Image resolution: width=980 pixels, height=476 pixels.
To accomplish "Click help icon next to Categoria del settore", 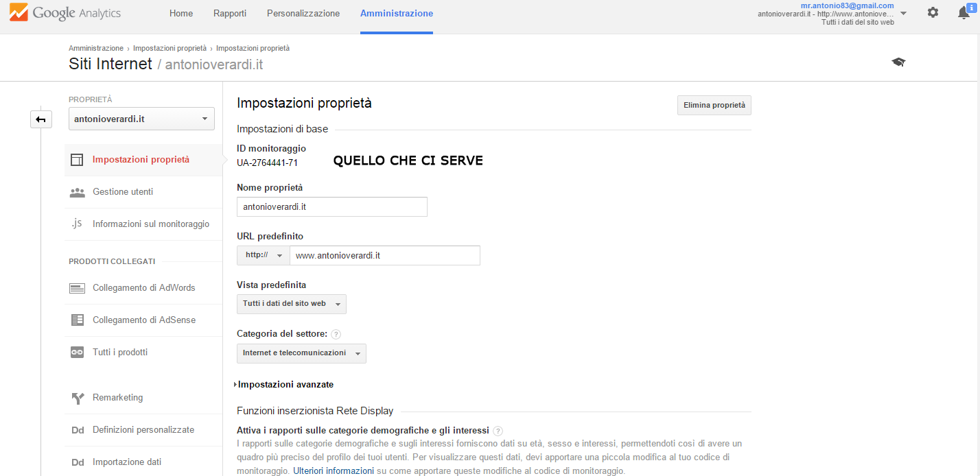I will (x=336, y=334).
